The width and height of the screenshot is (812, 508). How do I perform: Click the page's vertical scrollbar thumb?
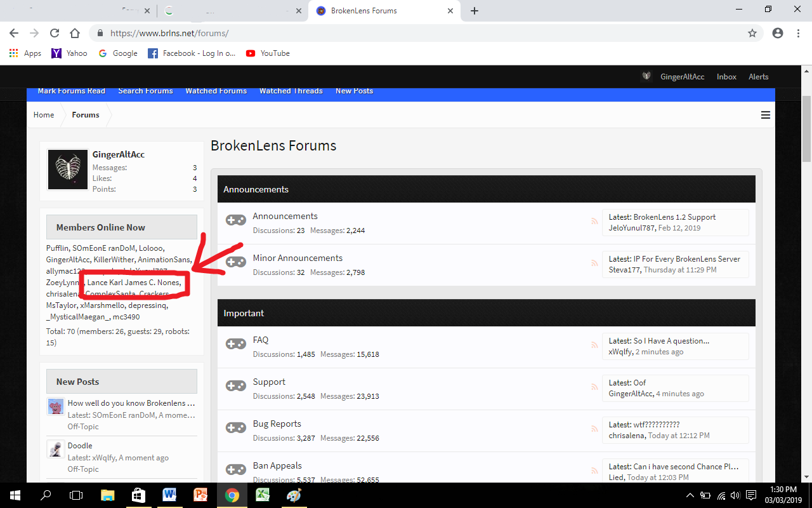[806, 128]
